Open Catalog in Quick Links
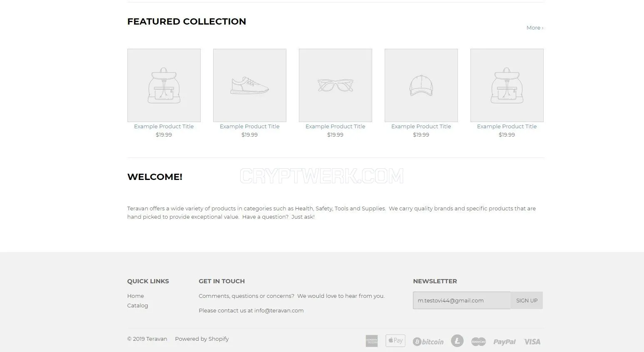The image size is (644, 352). pyautogui.click(x=138, y=305)
